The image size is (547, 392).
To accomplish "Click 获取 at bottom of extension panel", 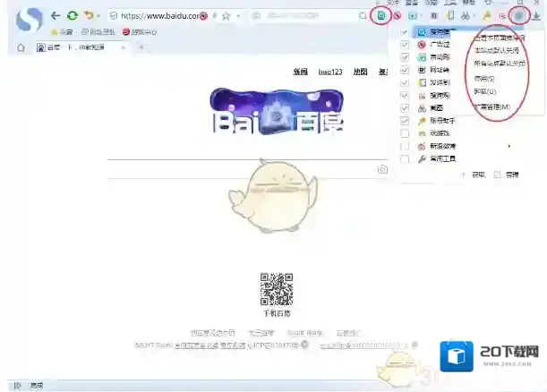I will point(474,175).
